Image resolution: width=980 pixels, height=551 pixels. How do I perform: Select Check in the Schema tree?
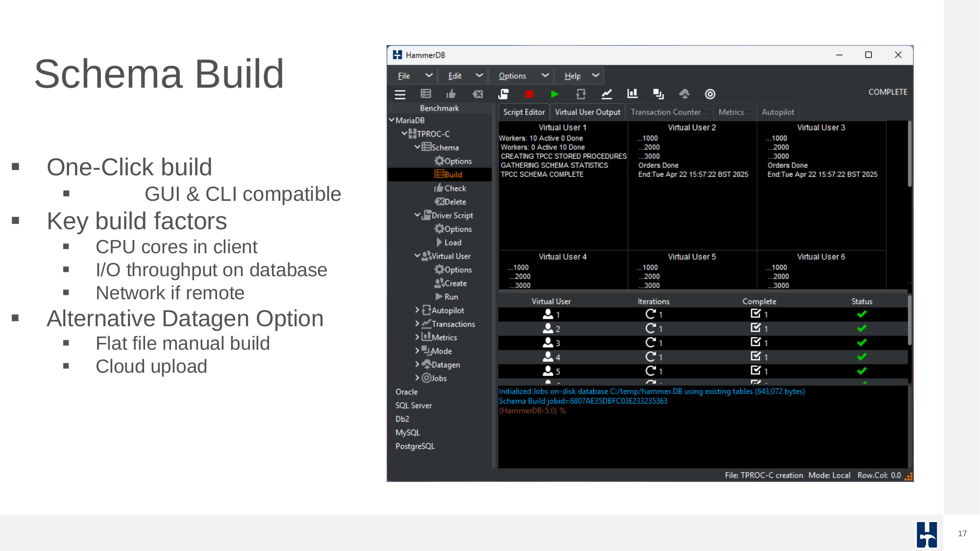pos(450,188)
